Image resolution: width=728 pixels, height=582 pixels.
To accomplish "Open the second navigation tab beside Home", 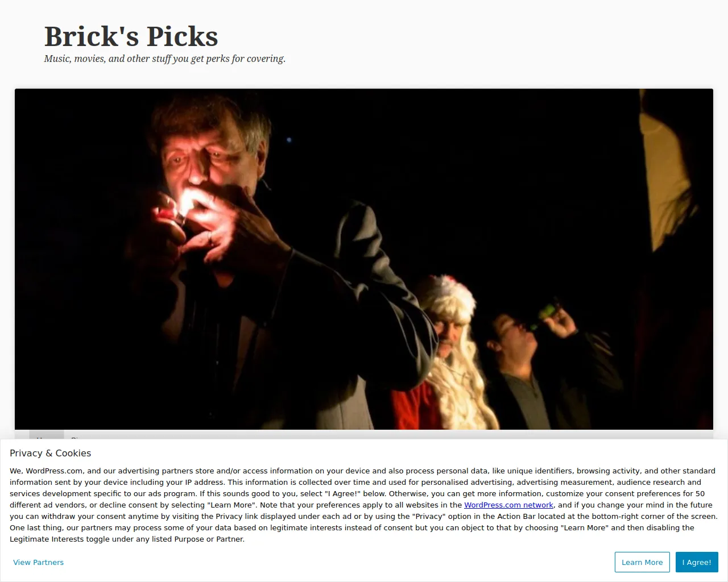I will coord(78,436).
